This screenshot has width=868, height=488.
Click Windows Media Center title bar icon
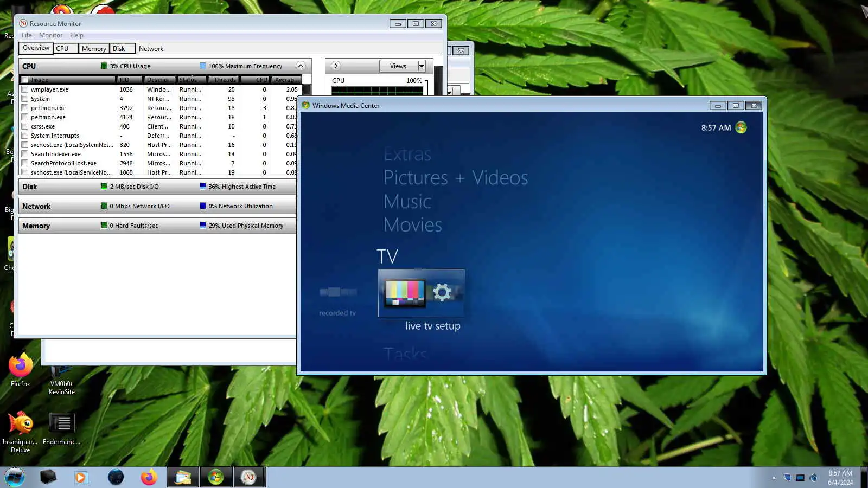306,105
